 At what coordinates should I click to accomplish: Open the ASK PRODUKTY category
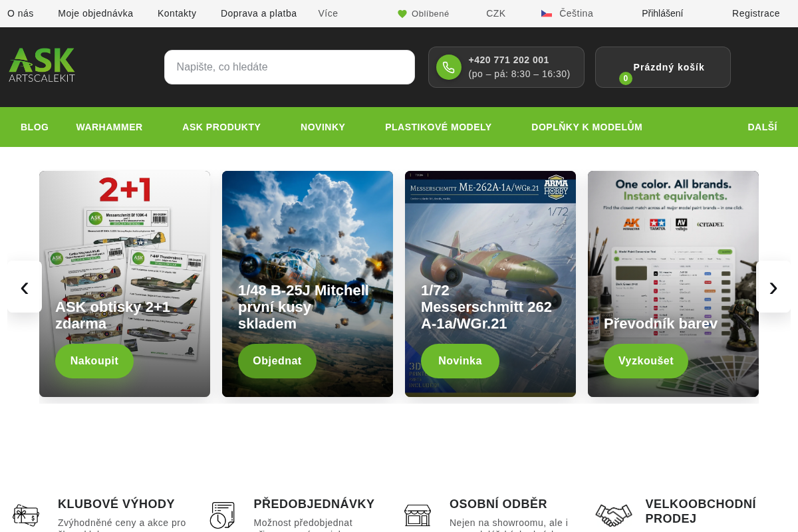pos(221,127)
